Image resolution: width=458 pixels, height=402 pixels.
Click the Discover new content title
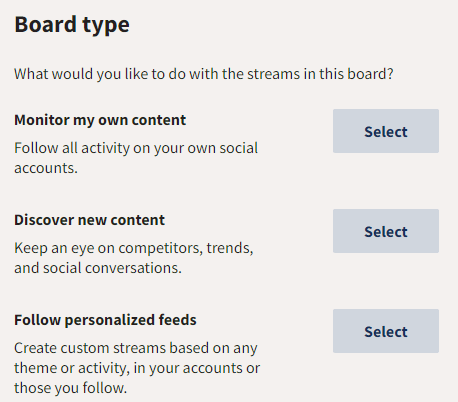click(89, 220)
